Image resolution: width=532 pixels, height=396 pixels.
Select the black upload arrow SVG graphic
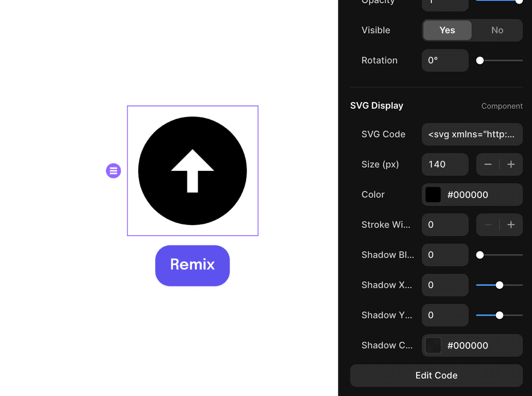pyautogui.click(x=192, y=170)
